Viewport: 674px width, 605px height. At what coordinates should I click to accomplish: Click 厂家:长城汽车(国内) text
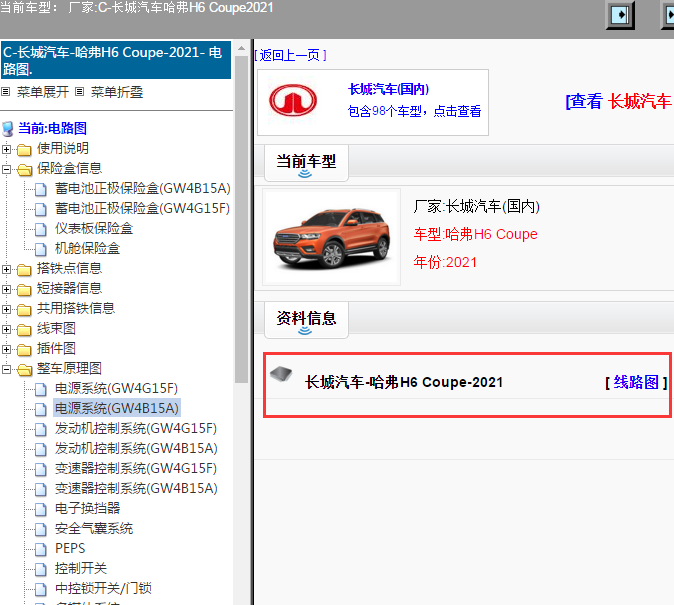coord(476,207)
